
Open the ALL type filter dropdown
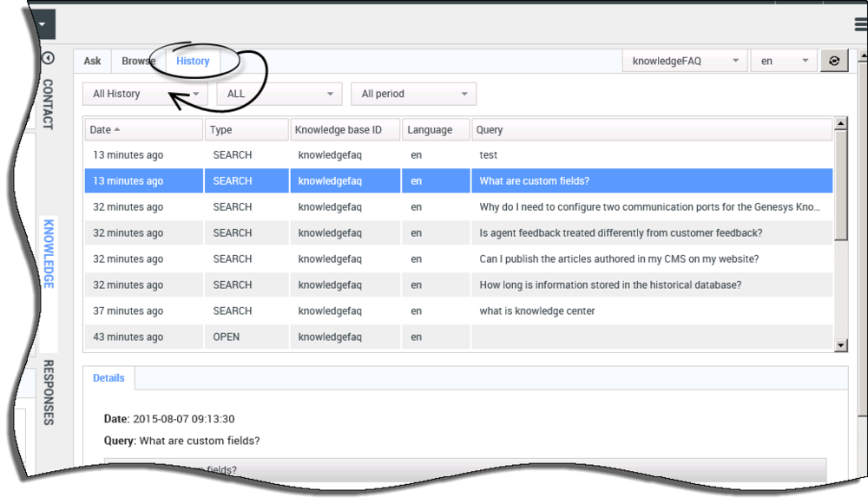tap(279, 94)
